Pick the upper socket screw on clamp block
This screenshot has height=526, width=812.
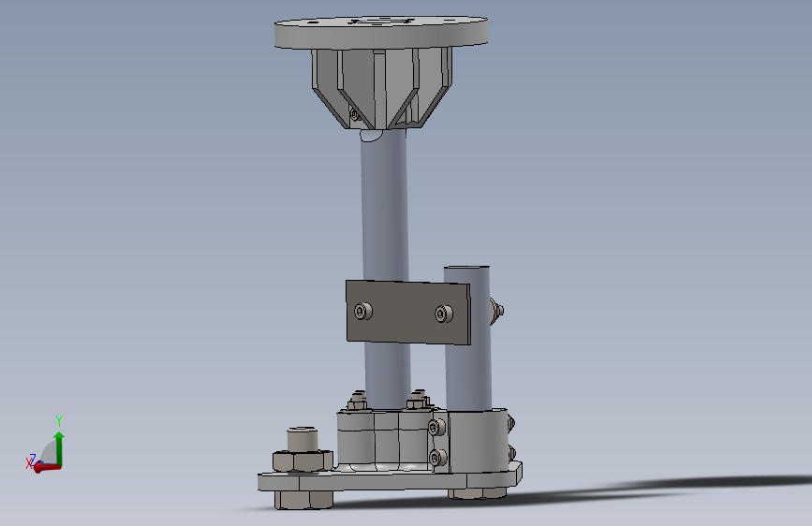pos(436,427)
